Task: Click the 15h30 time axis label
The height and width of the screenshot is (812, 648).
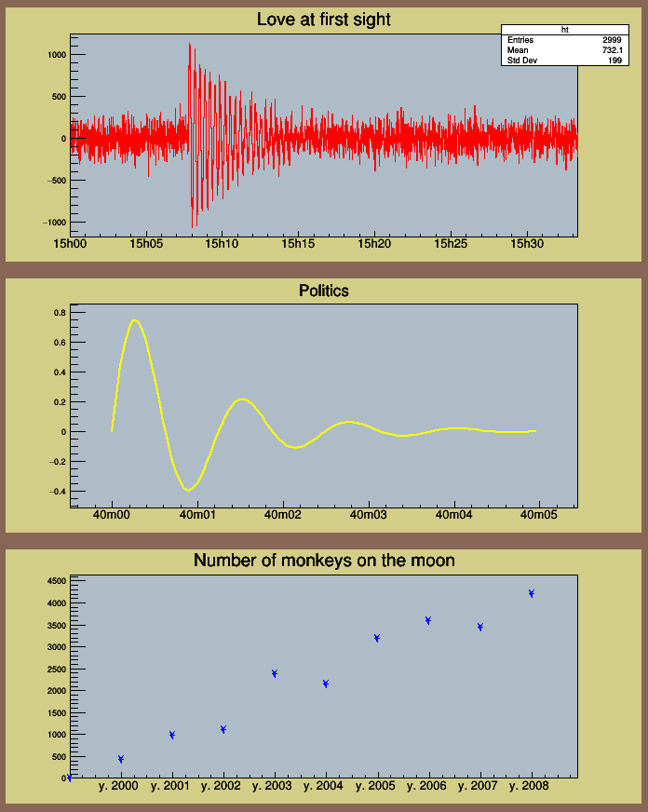Action: tap(527, 243)
